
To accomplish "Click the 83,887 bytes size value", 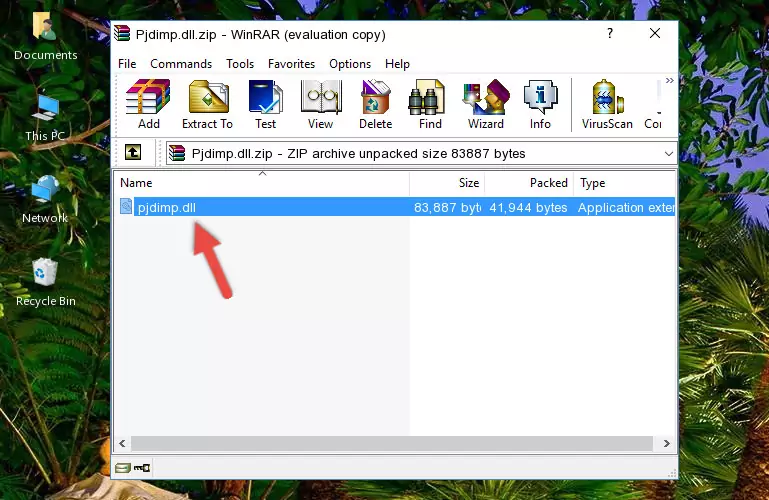I will (447, 208).
